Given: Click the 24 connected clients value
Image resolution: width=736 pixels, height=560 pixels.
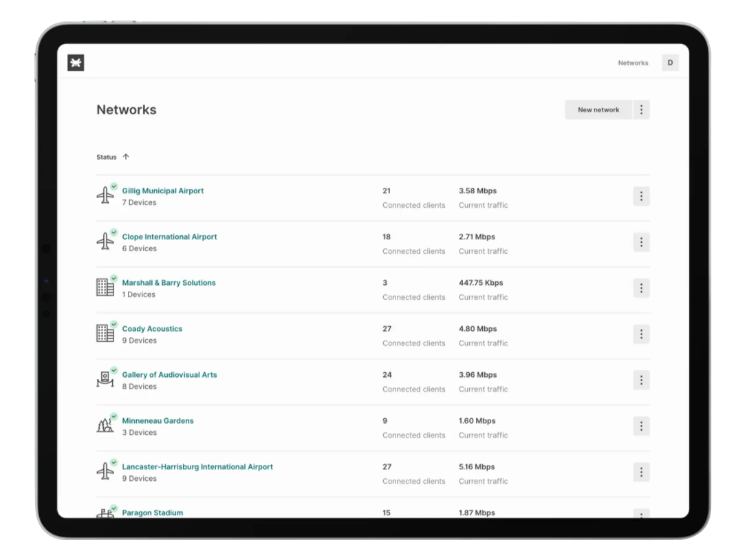Looking at the screenshot, I should (387, 375).
